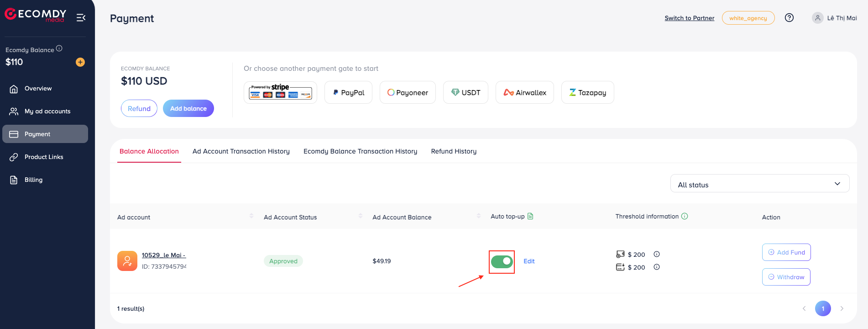Click the 1 result(s) count text
The image size is (868, 329).
[131, 309]
